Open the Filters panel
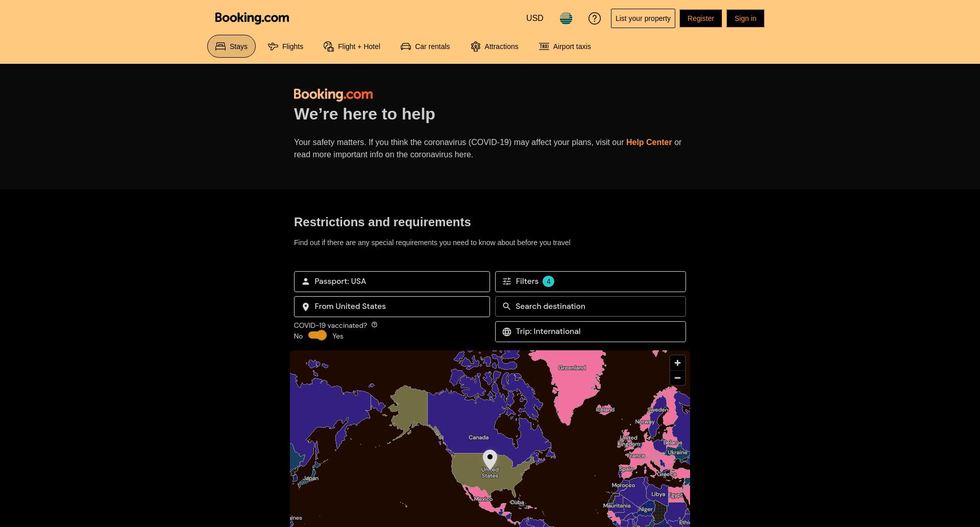This screenshot has height=527, width=980. (x=591, y=281)
